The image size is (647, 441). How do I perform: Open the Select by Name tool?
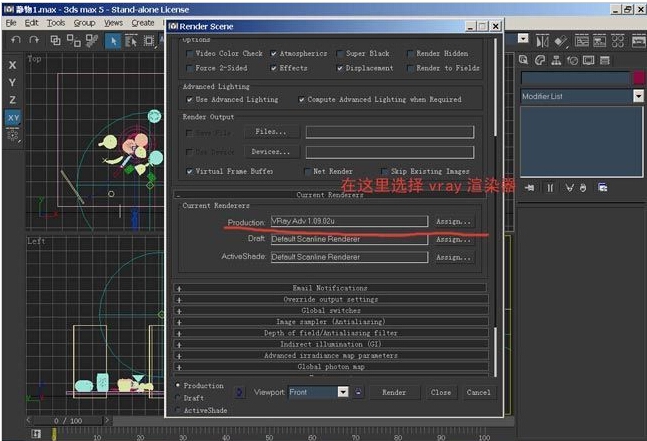click(131, 41)
